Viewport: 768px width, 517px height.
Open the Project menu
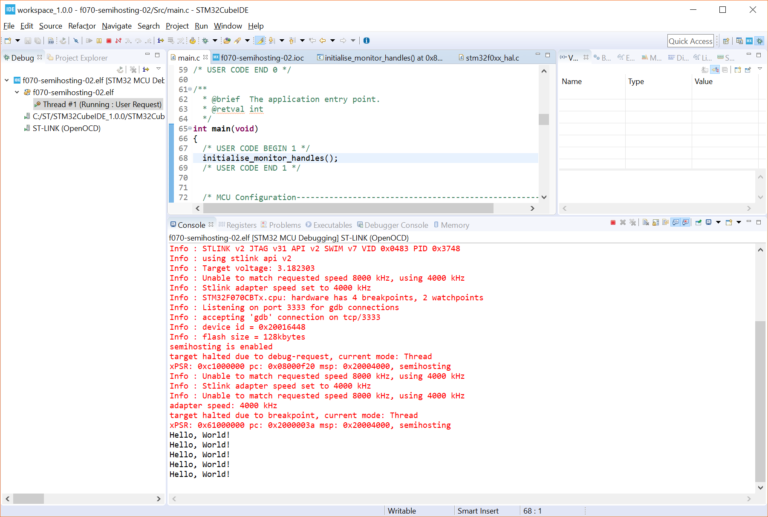click(x=177, y=26)
